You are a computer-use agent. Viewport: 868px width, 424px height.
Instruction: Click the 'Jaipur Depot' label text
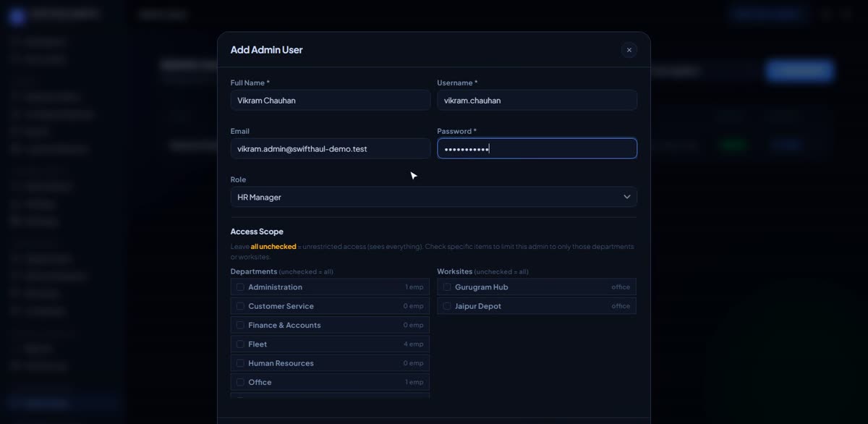(x=477, y=306)
